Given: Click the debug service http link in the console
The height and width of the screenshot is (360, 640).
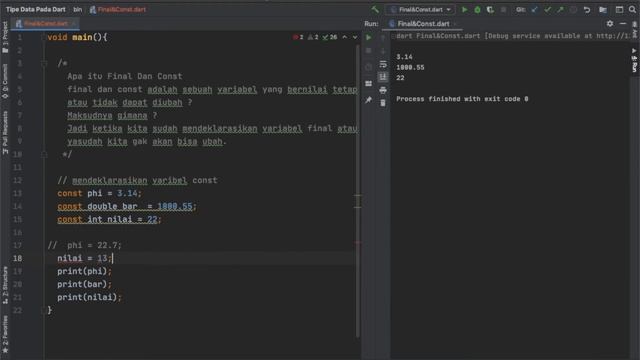Looking at the screenshot, I should pyautogui.click(x=613, y=36).
